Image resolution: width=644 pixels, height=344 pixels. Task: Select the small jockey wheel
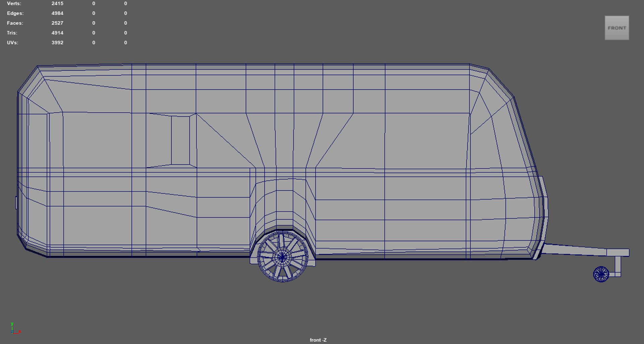pyautogui.click(x=601, y=274)
